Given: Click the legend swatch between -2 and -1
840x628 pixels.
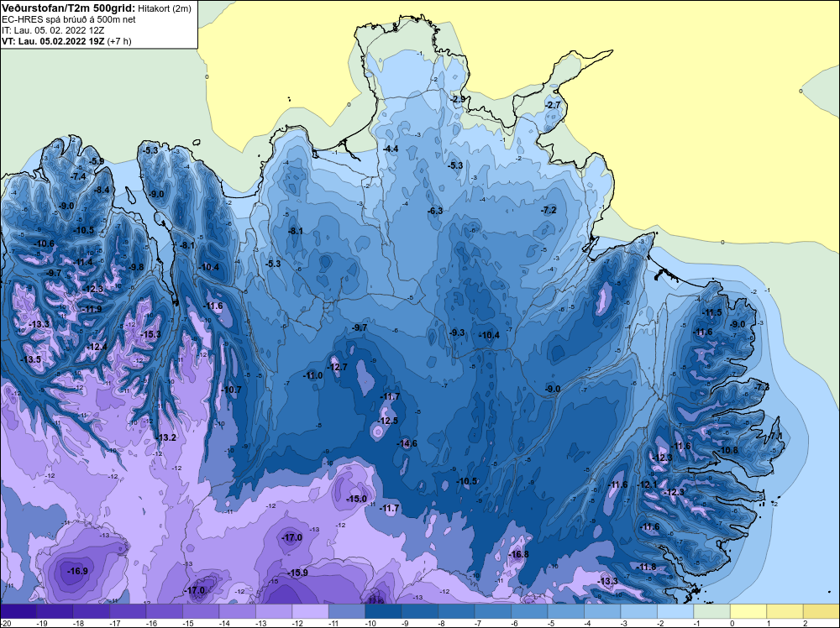Looking at the screenshot, I should (675, 611).
